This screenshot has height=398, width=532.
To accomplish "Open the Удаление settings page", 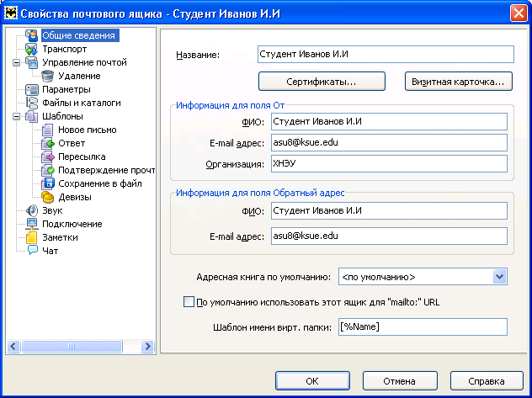I will (79, 76).
